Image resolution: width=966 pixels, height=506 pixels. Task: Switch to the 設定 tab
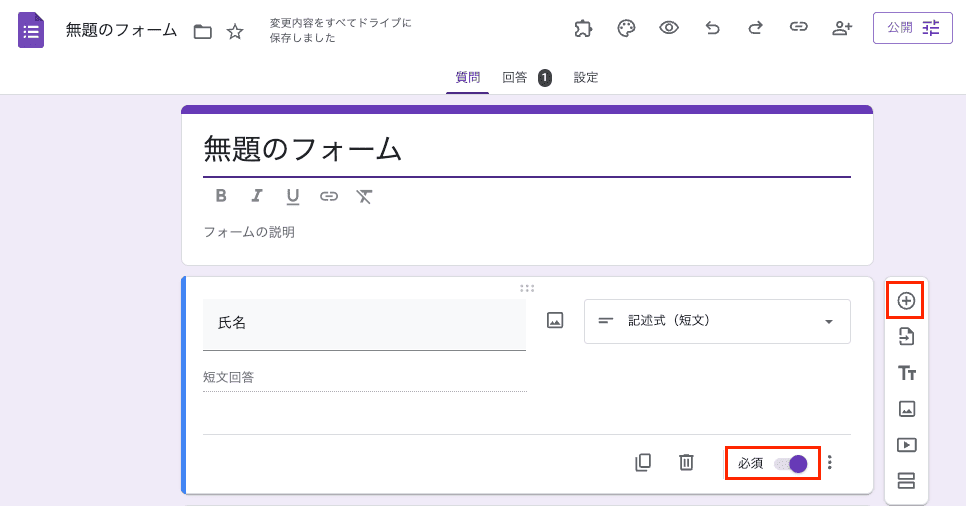click(586, 77)
